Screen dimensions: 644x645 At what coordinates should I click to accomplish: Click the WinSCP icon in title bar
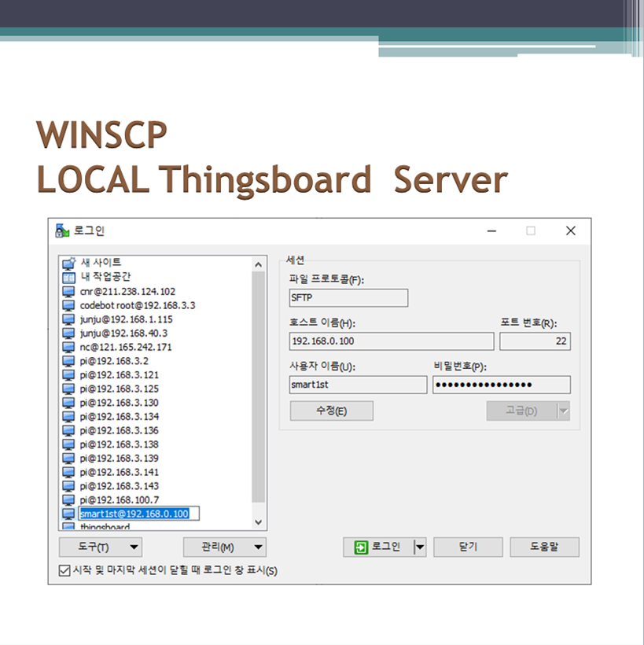point(62,230)
